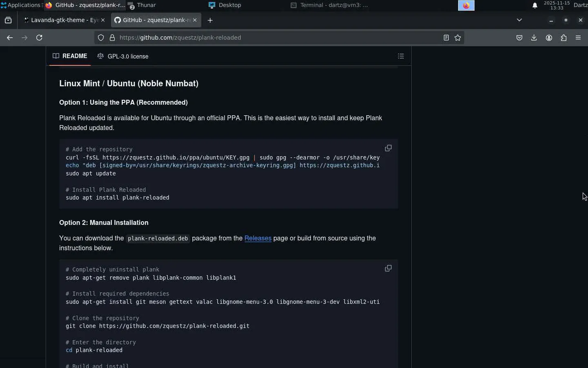588x368 pixels.
Task: Click the forward navigation arrow
Action: 24,38
